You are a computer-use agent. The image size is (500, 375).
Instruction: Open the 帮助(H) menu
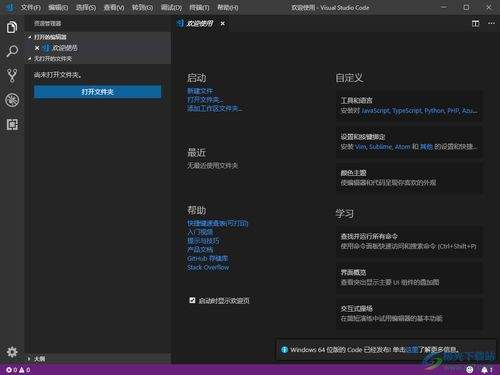point(228,7)
